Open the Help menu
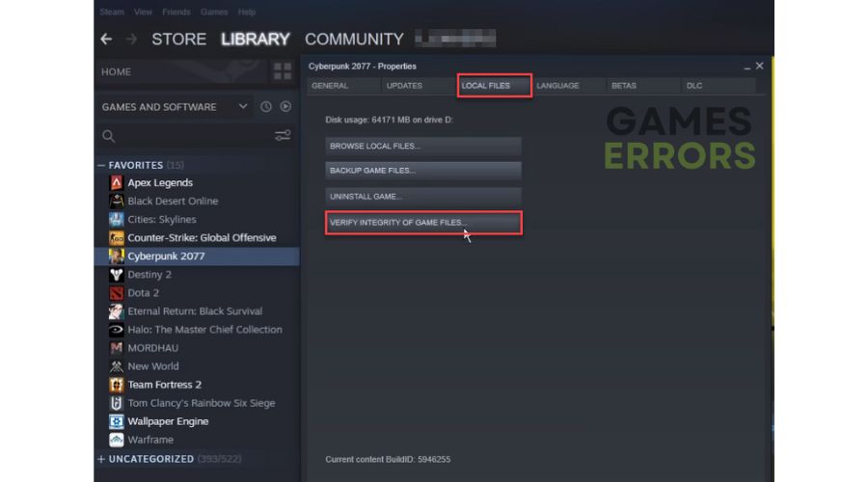 (246, 12)
